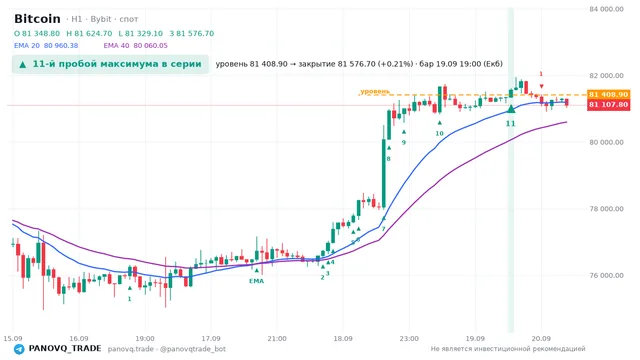
Task: Click the green triangle in the breakout banner
Action: click(23, 64)
